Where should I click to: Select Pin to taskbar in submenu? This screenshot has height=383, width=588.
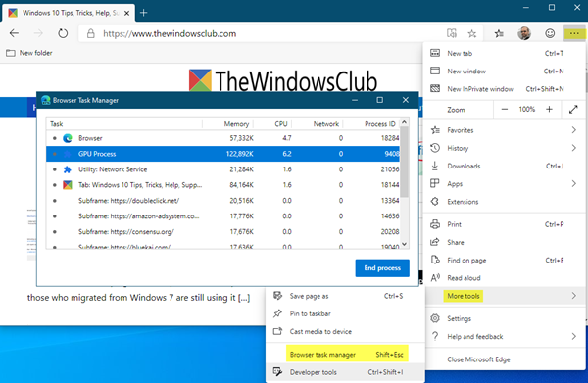[345, 313]
